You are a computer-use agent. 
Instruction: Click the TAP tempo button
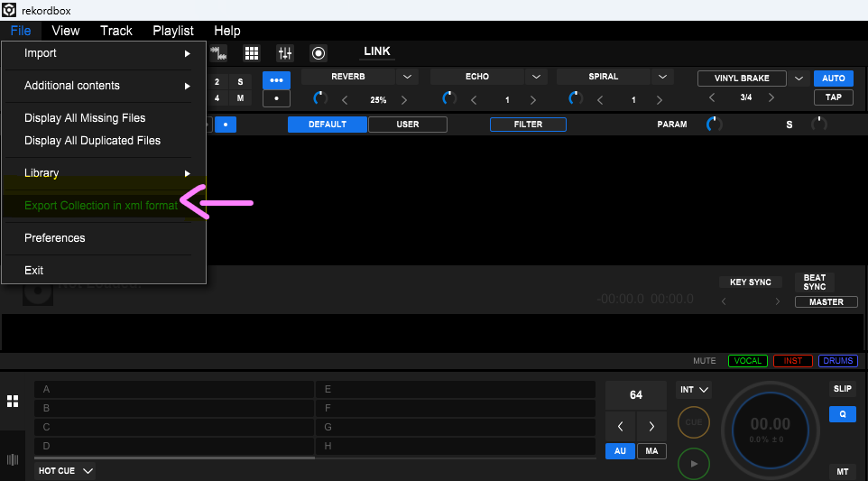point(833,97)
